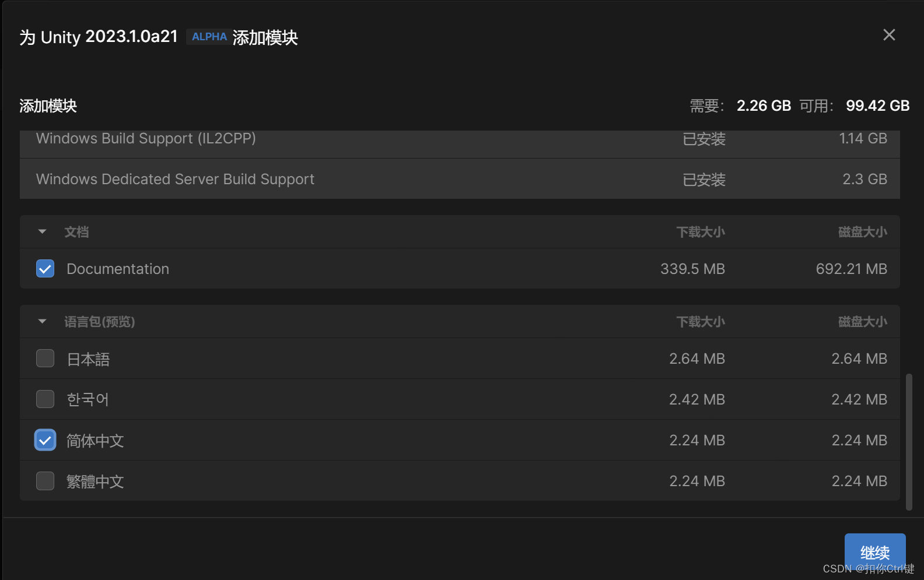Click the 文档 section header text
924x580 pixels.
(x=76, y=232)
